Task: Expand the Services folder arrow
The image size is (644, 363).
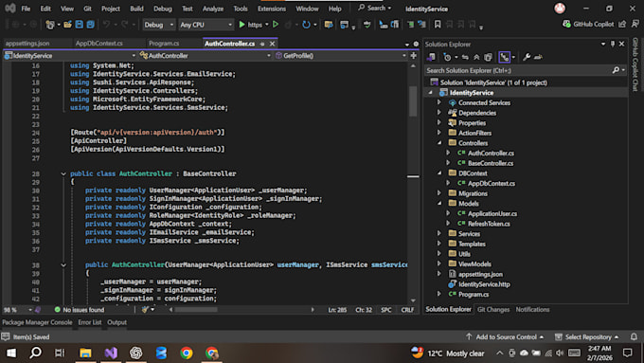Action: point(439,233)
